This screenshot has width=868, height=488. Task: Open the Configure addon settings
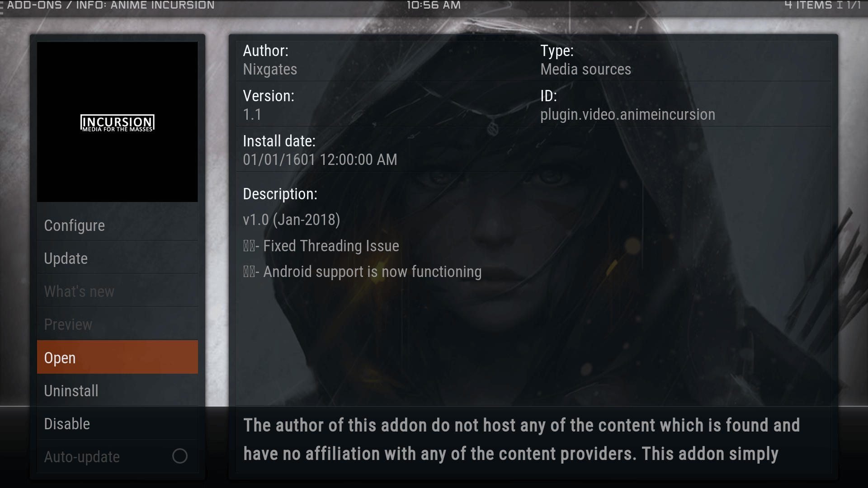(118, 225)
